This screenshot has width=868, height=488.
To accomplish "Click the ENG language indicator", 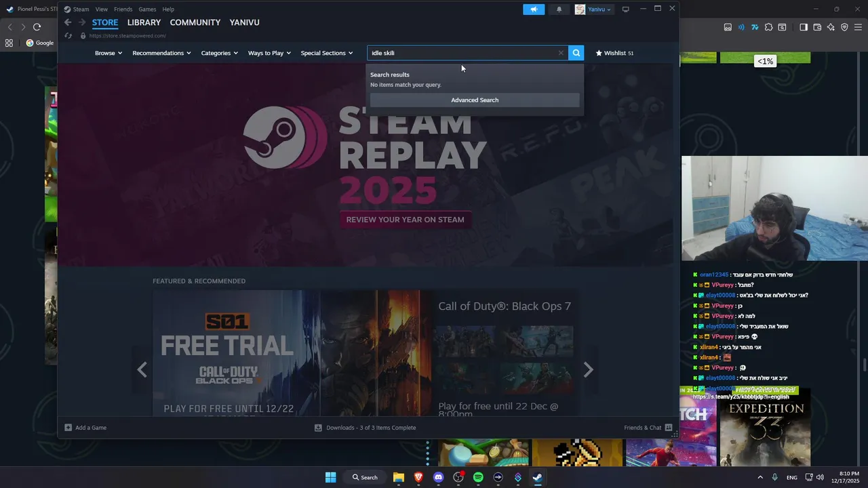I will [791, 478].
